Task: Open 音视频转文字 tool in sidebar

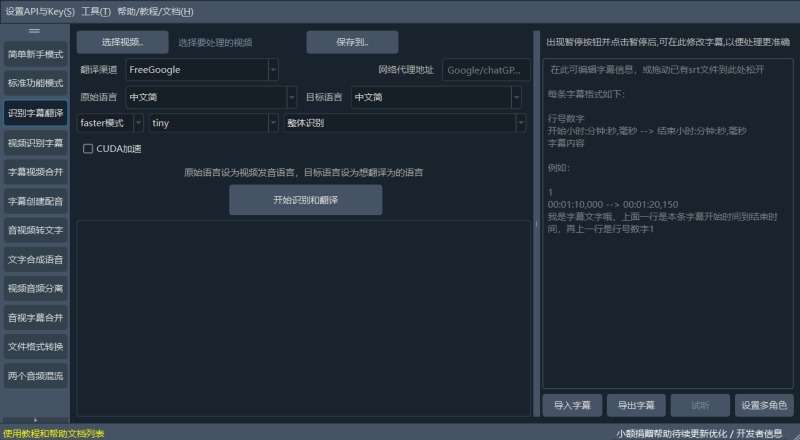Action: click(x=35, y=230)
